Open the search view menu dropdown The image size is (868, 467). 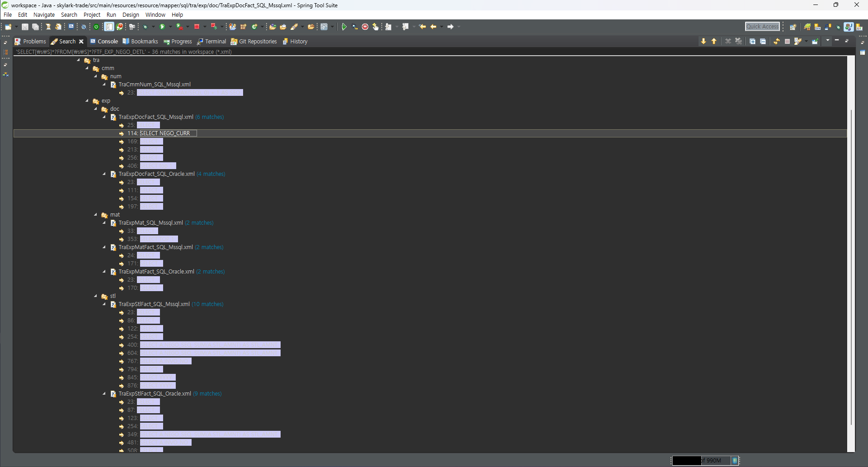828,41
